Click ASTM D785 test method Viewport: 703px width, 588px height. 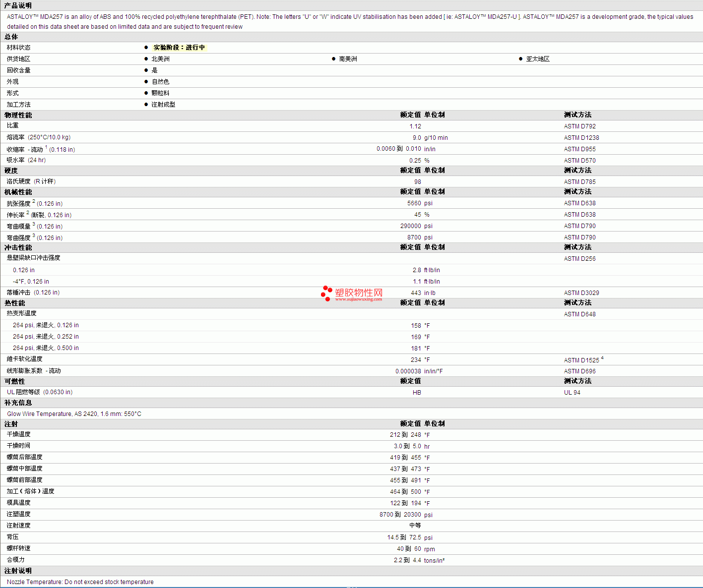click(x=579, y=182)
